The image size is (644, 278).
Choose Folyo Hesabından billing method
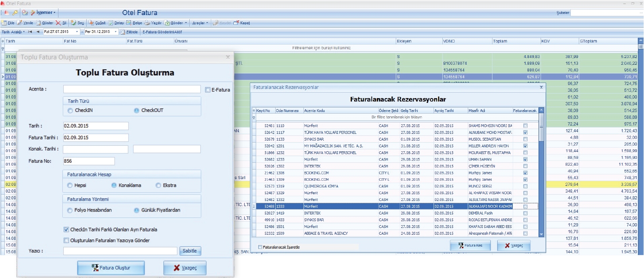point(70,210)
